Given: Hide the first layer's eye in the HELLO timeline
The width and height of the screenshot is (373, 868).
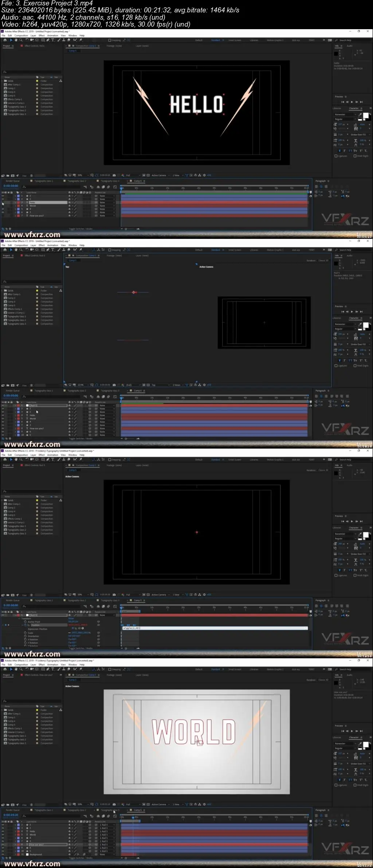Looking at the screenshot, I should (3, 196).
